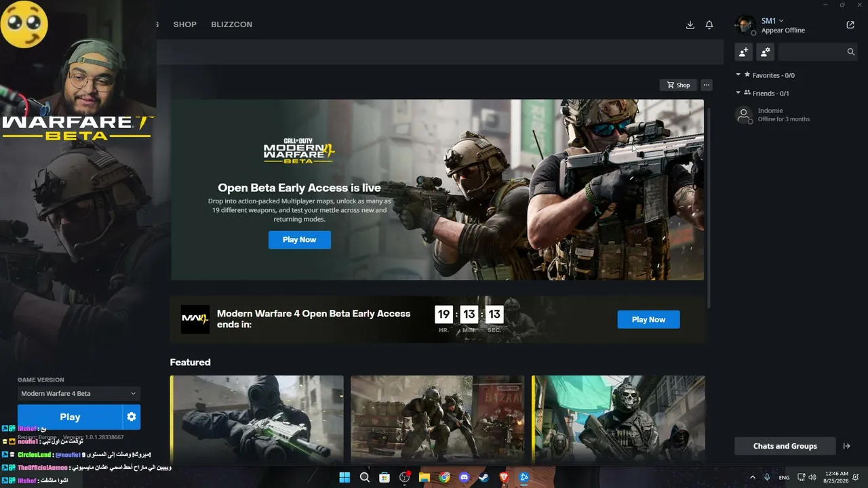Open the notifications bell
The width and height of the screenshot is (868, 488).
[709, 24]
